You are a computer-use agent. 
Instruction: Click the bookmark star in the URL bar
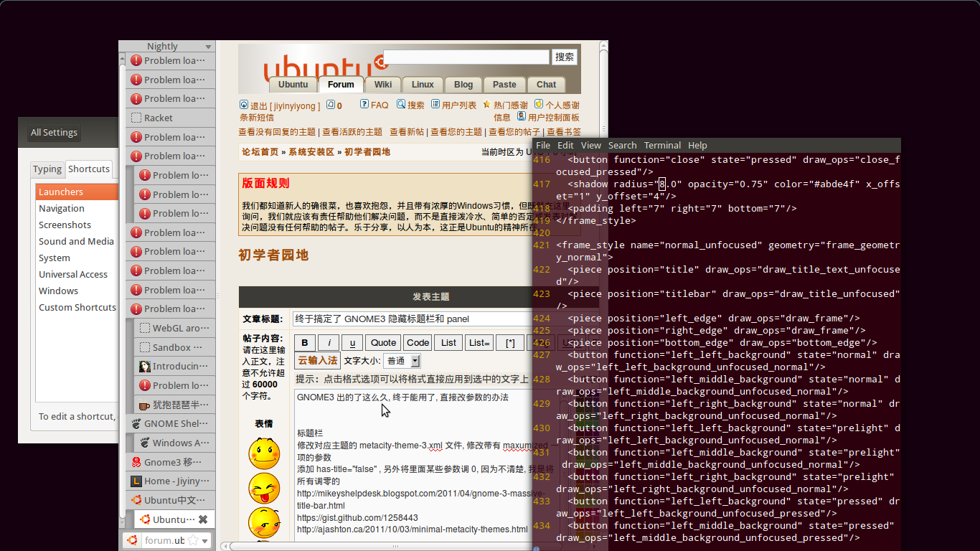click(x=192, y=540)
